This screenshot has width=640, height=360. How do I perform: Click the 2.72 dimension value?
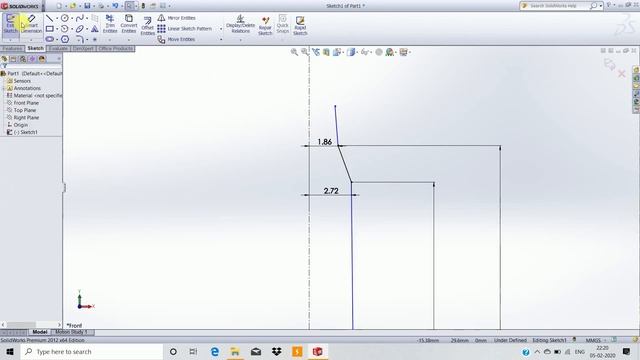331,191
